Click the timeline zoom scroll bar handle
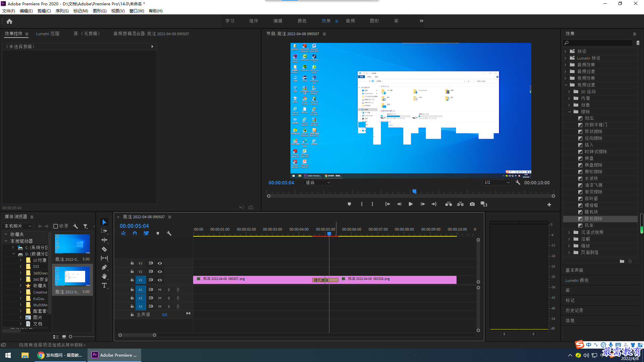 point(155,335)
